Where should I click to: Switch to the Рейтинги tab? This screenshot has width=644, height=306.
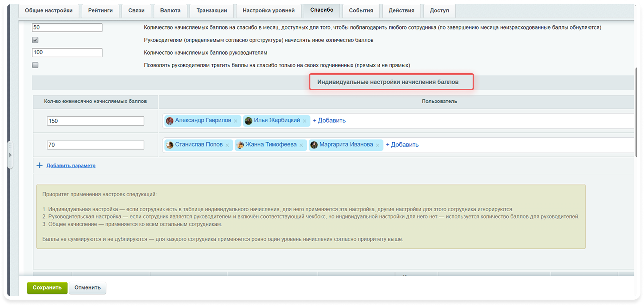click(100, 11)
